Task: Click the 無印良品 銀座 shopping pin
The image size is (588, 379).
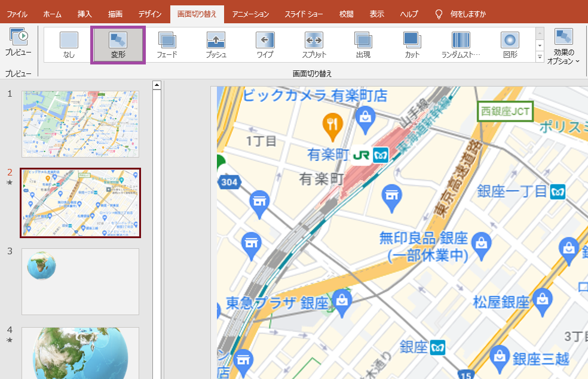Action: [481, 246]
